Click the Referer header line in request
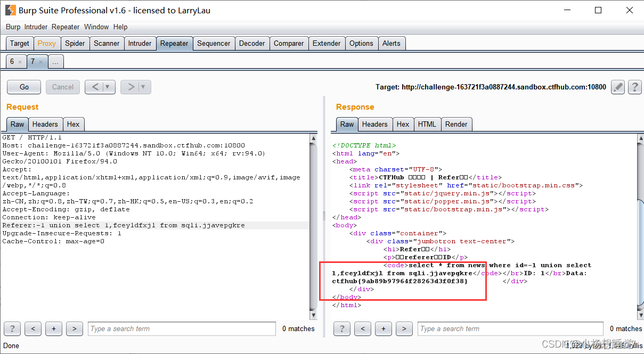 [124, 225]
